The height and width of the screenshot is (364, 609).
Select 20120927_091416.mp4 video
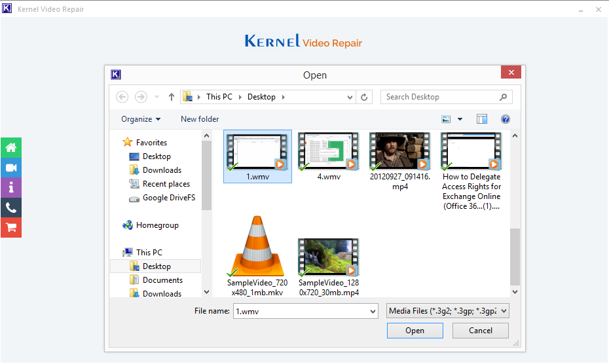pos(400,162)
